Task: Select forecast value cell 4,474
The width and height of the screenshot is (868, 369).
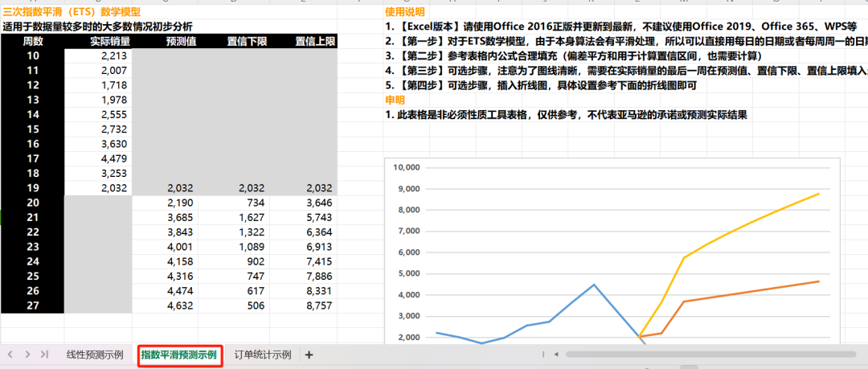Action: tap(166, 291)
